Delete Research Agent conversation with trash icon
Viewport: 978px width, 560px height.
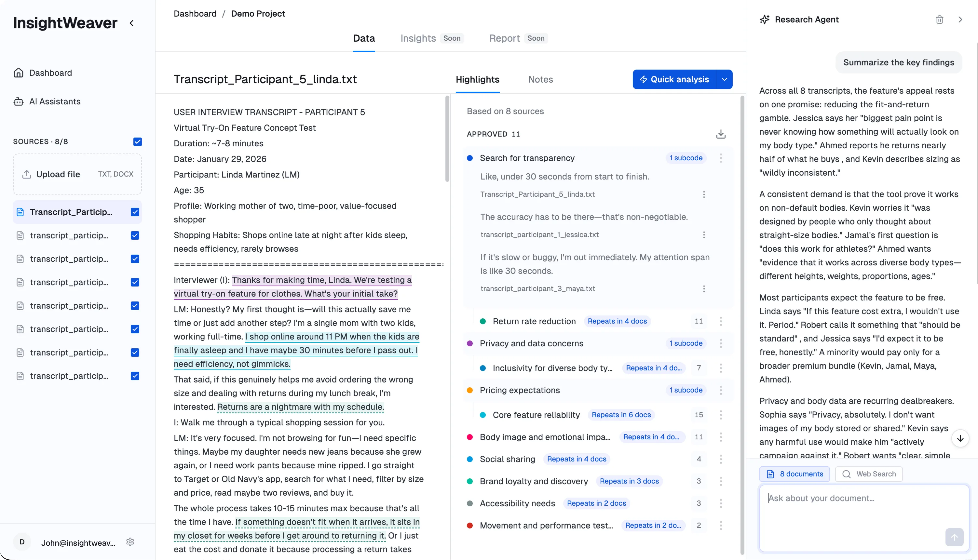[x=939, y=20]
